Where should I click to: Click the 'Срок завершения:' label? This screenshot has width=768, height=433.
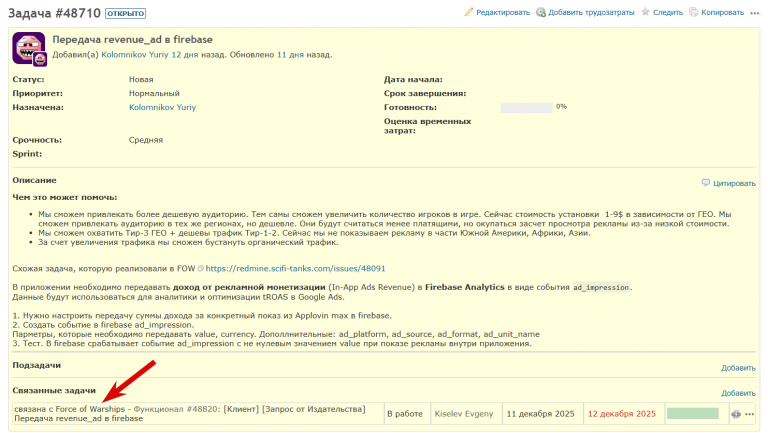tap(425, 93)
